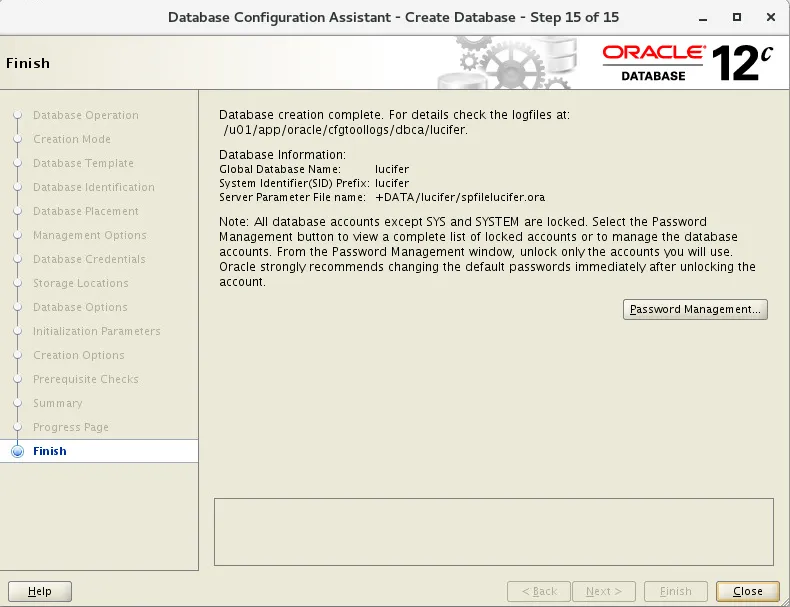The image size is (790, 607).
Task: Select Database Options step
Action: tap(80, 307)
